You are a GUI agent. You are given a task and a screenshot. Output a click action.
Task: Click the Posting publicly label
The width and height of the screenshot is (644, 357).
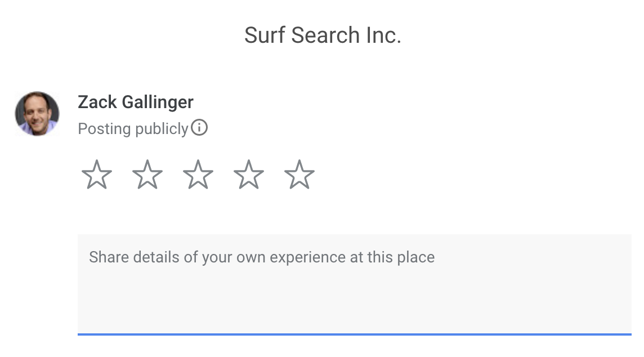click(133, 128)
